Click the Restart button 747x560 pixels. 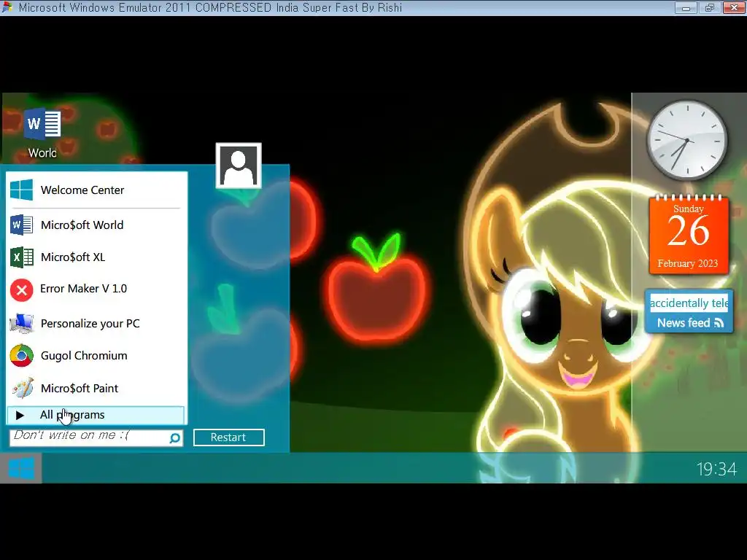(x=228, y=437)
